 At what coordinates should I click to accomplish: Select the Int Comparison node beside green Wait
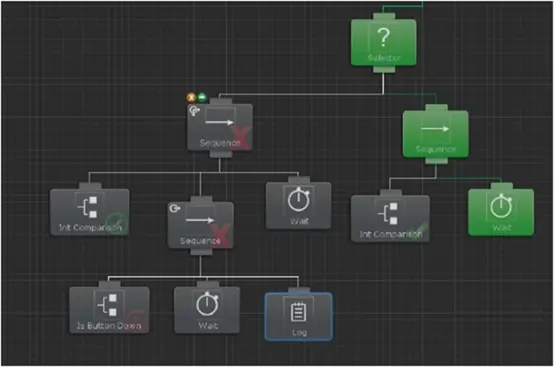[x=390, y=219]
